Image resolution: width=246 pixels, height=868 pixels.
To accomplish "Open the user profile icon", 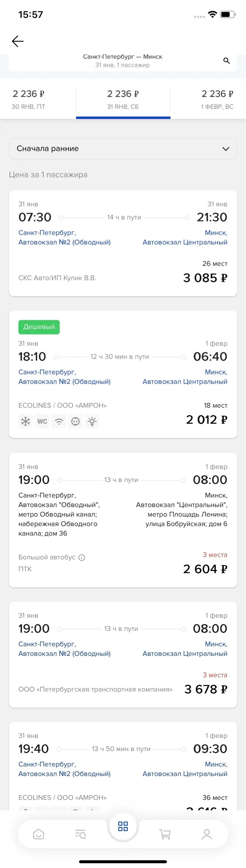I will point(206,834).
